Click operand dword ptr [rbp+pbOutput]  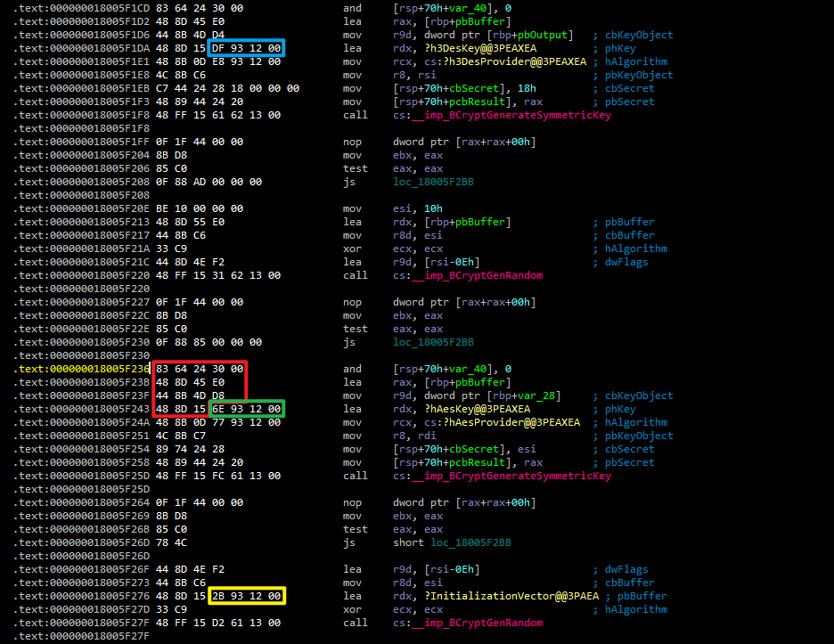pyautogui.click(x=499, y=35)
